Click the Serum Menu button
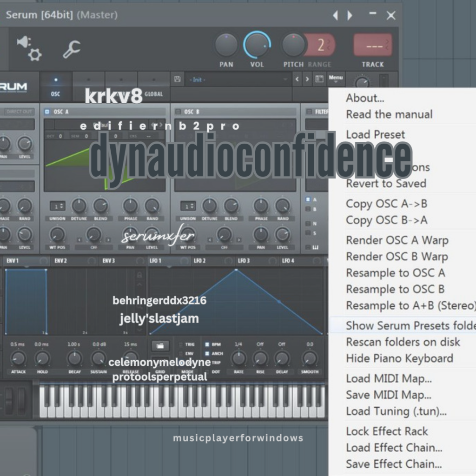 336,78
